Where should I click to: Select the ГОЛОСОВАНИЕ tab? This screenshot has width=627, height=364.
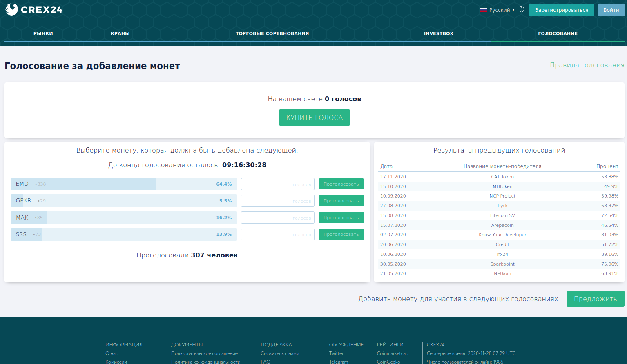(x=558, y=33)
